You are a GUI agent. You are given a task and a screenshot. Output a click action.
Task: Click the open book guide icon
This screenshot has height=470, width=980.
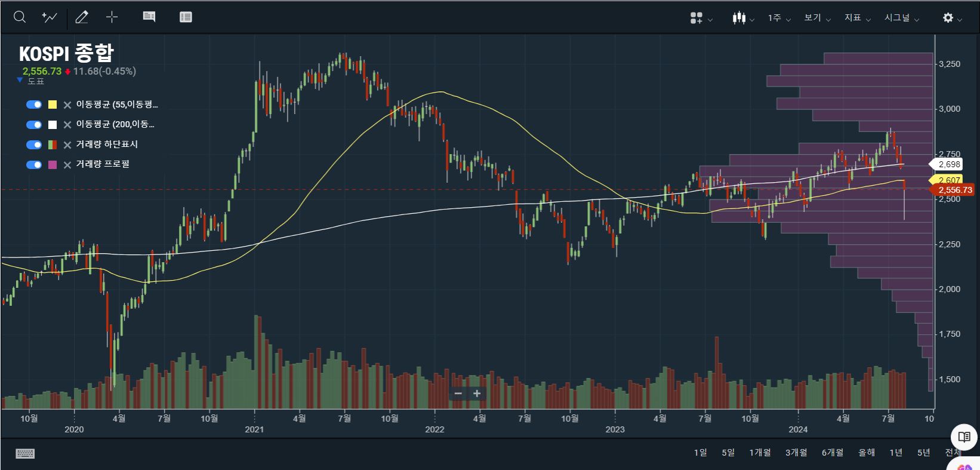[x=964, y=437]
